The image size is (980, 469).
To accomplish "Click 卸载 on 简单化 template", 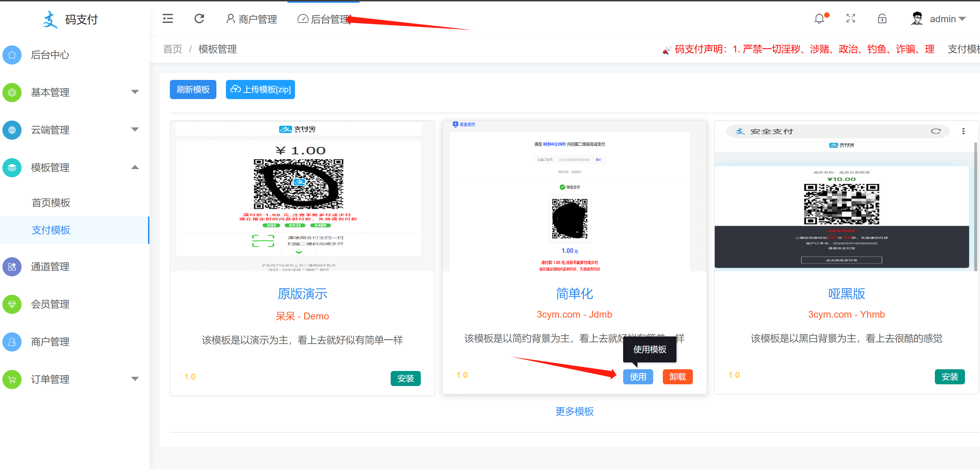I will (677, 377).
